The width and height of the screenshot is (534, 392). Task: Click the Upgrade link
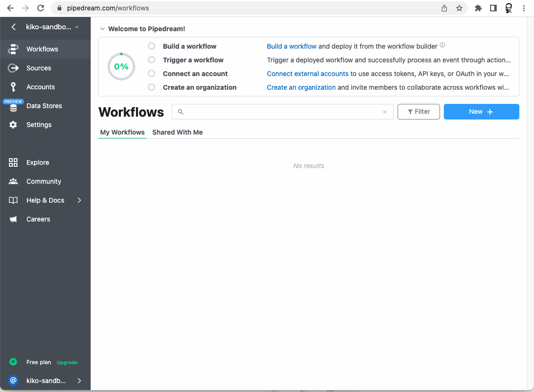click(x=67, y=362)
